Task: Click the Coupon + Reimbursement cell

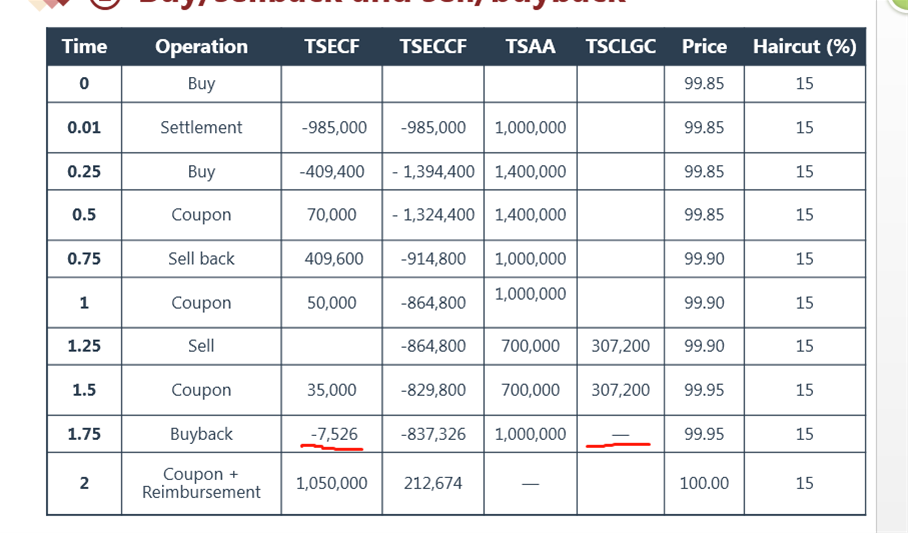Action: [x=202, y=483]
